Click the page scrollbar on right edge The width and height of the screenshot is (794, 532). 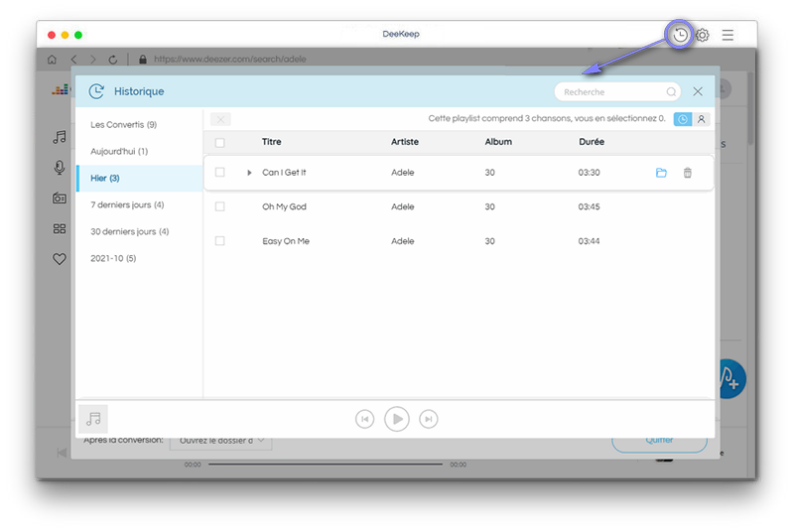(750, 109)
